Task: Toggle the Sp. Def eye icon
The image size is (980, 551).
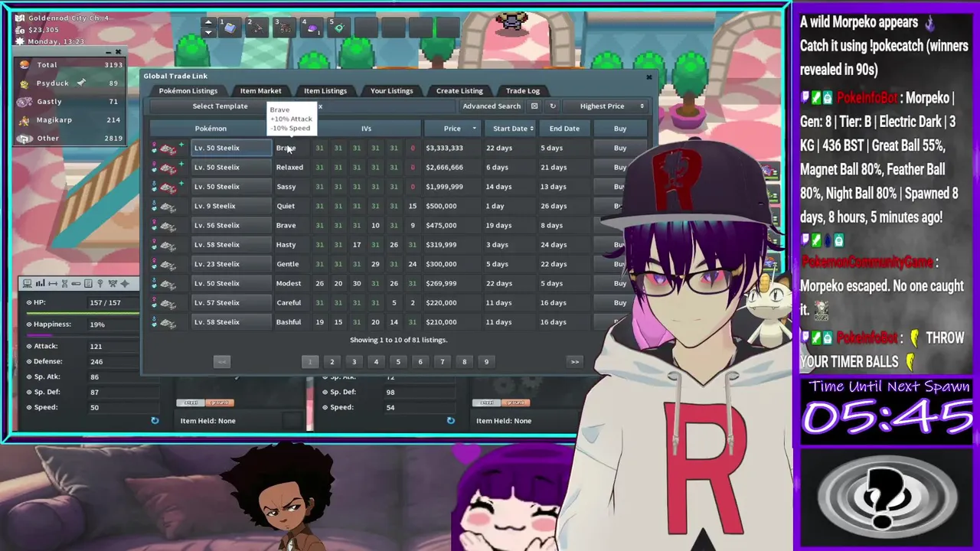Action: [x=29, y=392]
